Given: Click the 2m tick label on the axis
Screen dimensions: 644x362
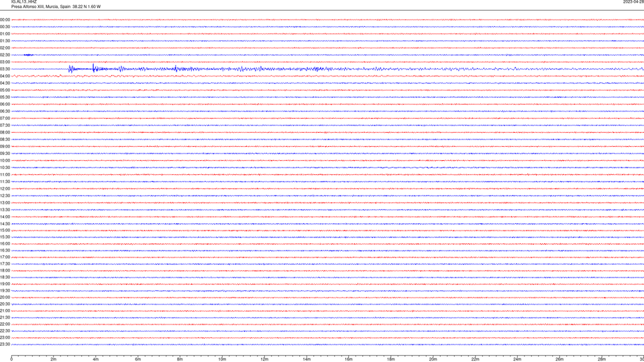Looking at the screenshot, I should coord(54,359).
